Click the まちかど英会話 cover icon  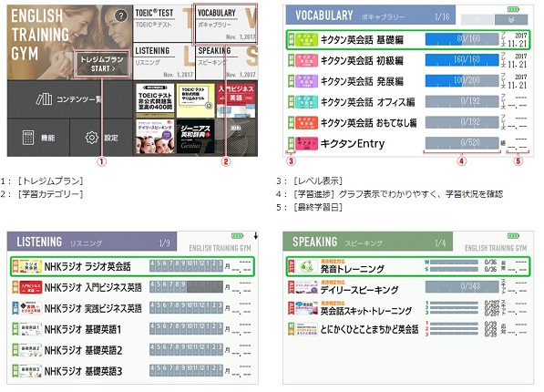306,329
